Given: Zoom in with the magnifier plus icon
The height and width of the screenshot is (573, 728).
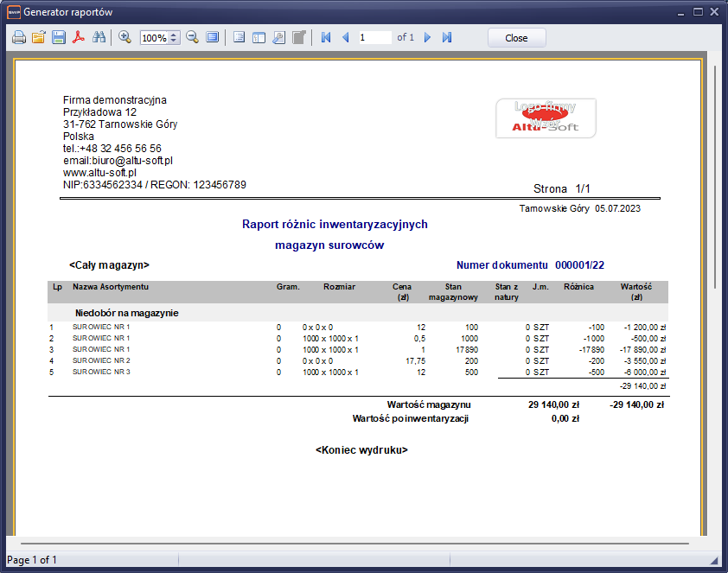Looking at the screenshot, I should coord(125,38).
